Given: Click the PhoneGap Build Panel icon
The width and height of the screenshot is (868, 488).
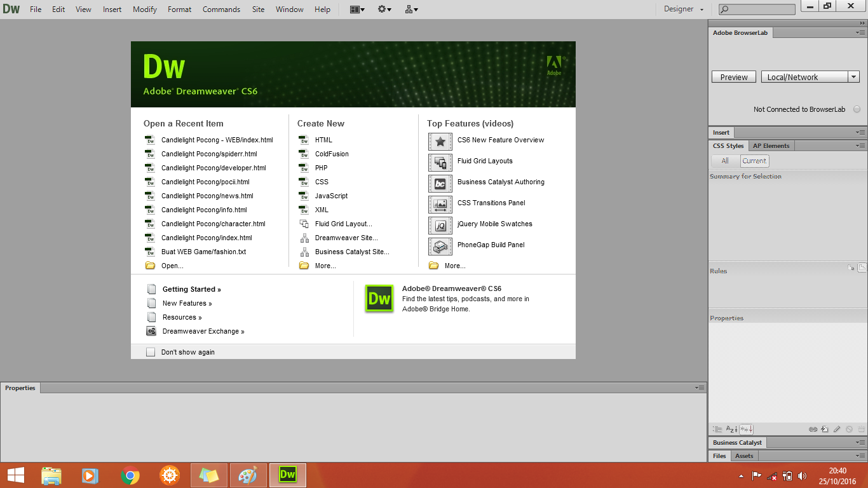Looking at the screenshot, I should 440,246.
